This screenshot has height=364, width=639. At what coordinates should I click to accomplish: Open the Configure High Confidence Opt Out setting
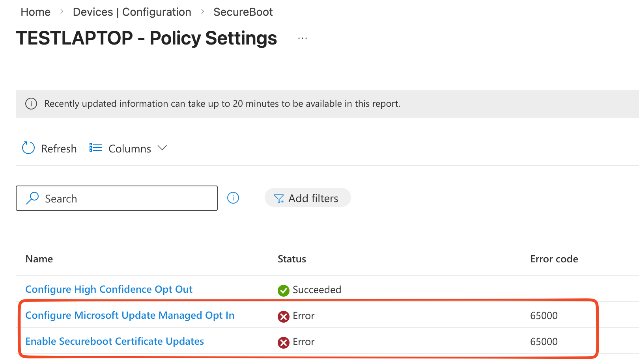pos(109,289)
